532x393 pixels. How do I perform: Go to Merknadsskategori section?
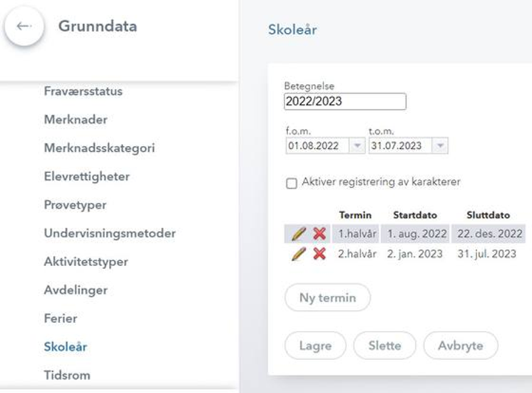coord(99,148)
